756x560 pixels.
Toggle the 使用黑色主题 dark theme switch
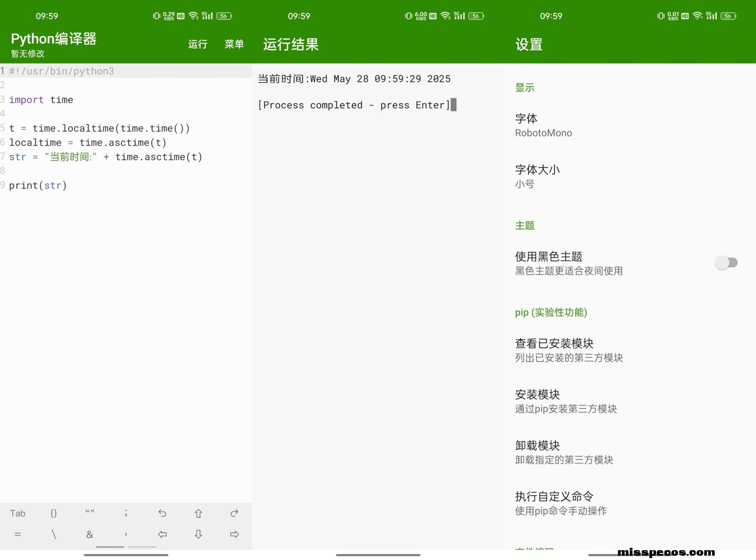(x=726, y=262)
